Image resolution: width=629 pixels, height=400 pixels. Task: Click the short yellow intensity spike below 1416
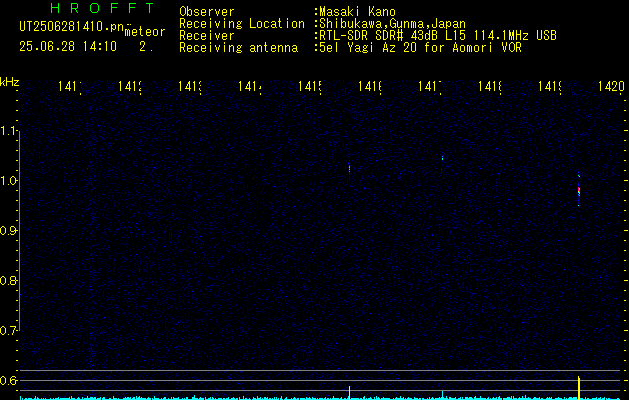click(349, 393)
